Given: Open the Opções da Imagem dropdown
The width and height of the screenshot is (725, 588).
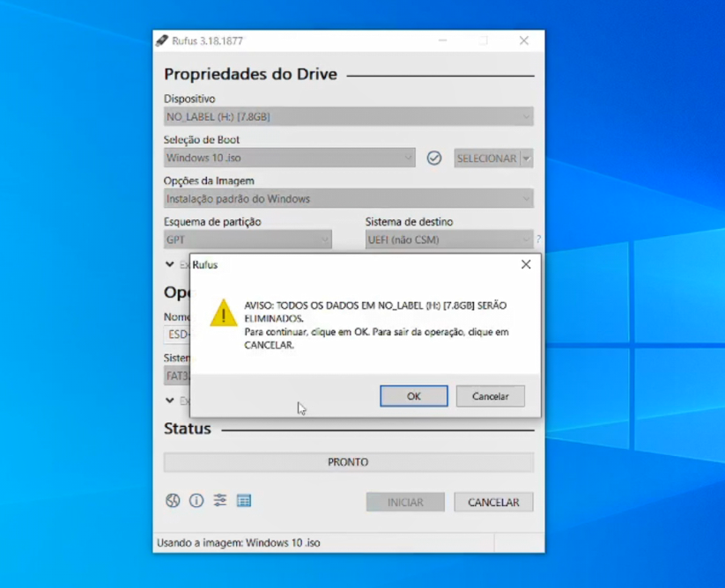Looking at the screenshot, I should (349, 199).
